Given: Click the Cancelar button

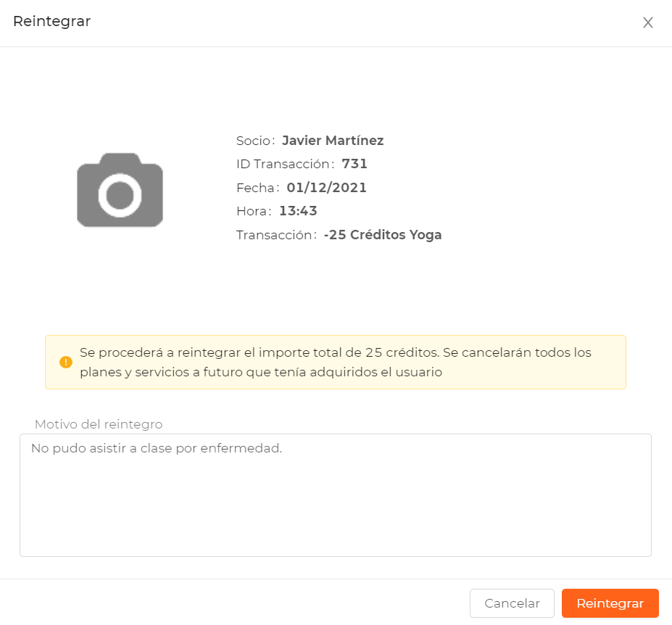Looking at the screenshot, I should click(x=512, y=603).
